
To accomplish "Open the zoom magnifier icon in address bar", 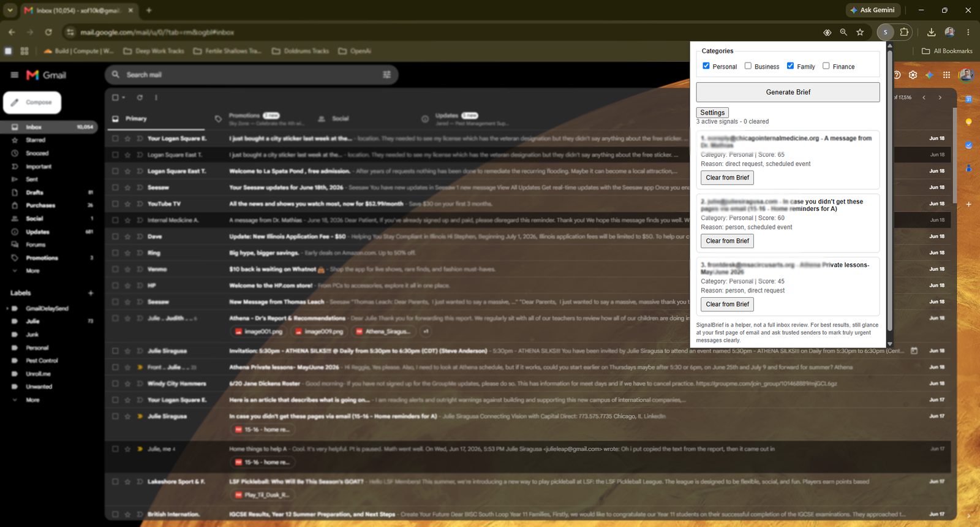I will pyautogui.click(x=843, y=32).
